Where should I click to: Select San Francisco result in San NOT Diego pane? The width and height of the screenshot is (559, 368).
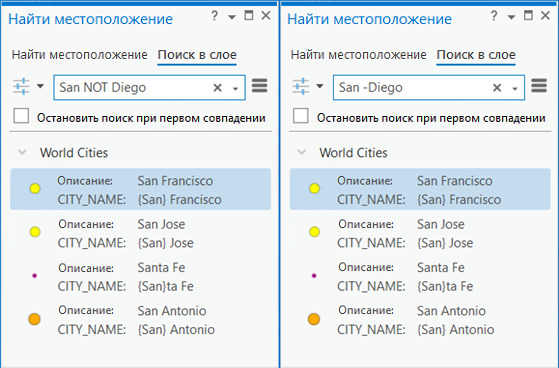click(140, 189)
